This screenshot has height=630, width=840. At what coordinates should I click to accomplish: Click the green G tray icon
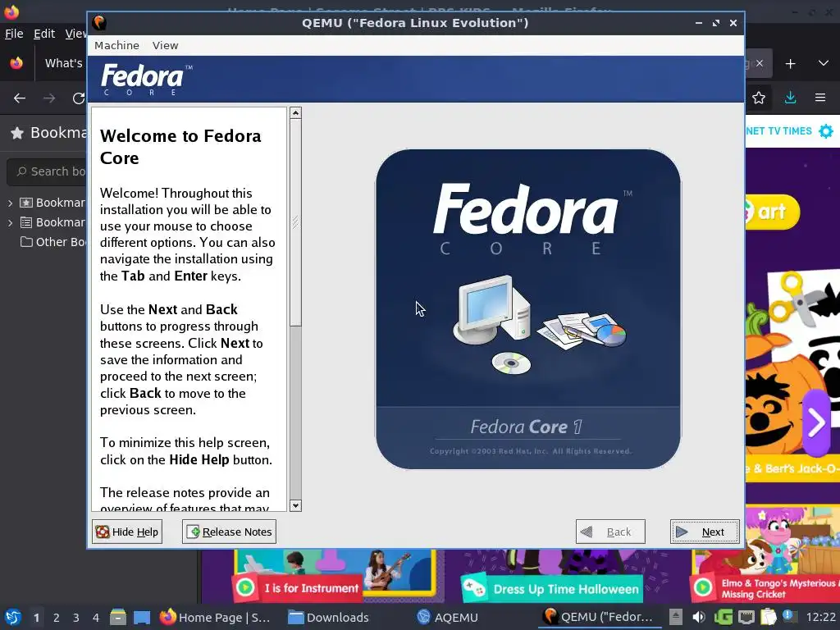pos(723,617)
